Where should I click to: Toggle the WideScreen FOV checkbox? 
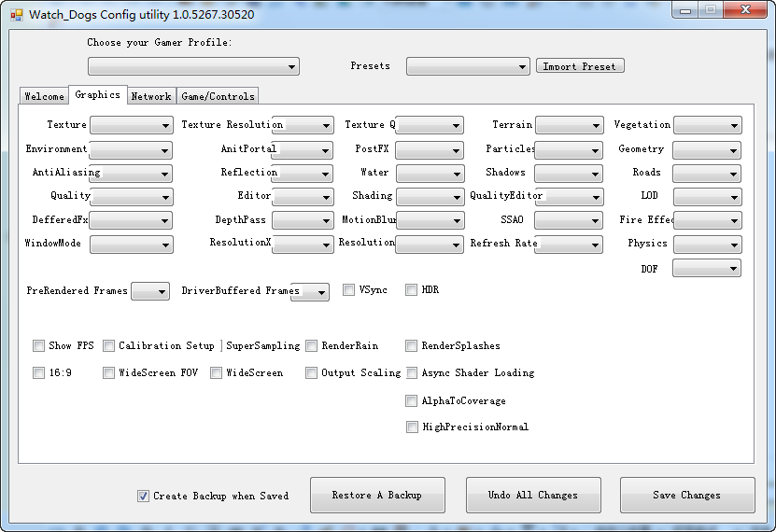pyautogui.click(x=108, y=372)
